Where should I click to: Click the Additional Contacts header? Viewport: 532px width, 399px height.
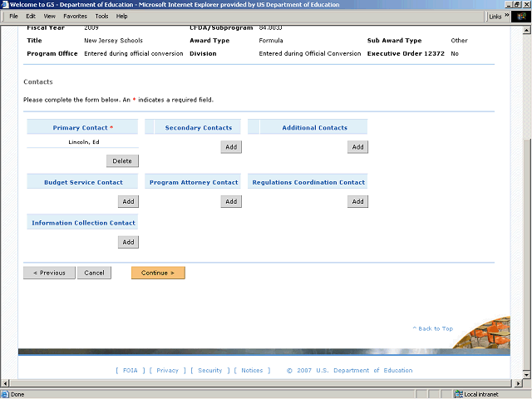314,127
